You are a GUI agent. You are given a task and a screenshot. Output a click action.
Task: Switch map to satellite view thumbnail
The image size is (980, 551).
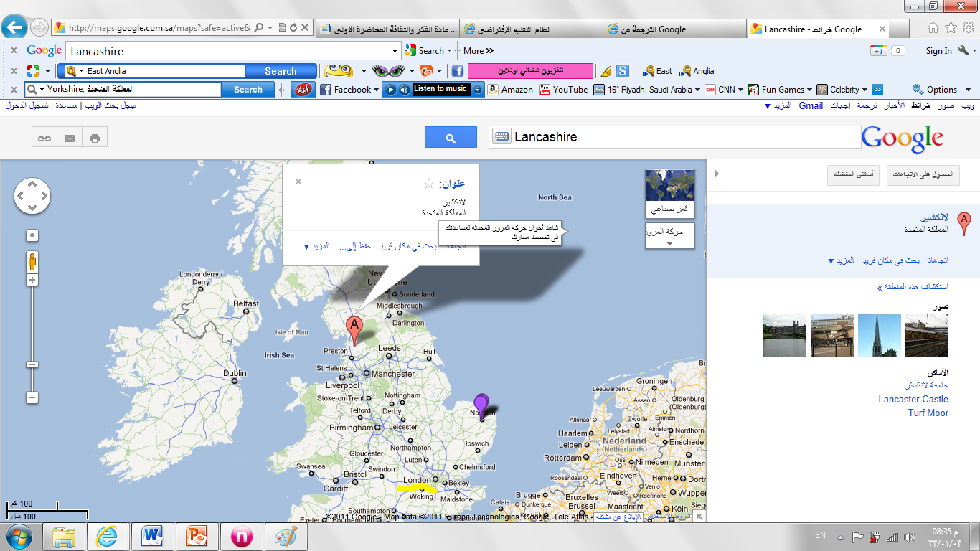pos(670,194)
